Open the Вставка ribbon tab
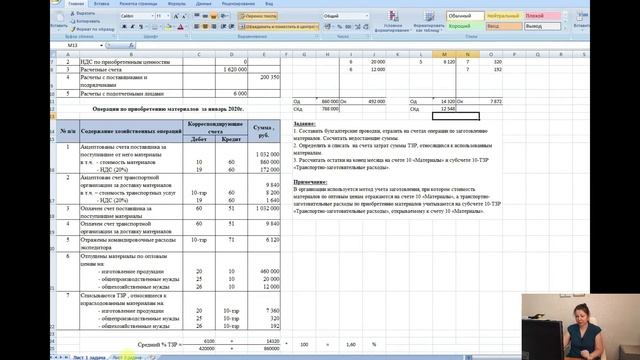Viewport: 640px width, 360px height. point(101,4)
